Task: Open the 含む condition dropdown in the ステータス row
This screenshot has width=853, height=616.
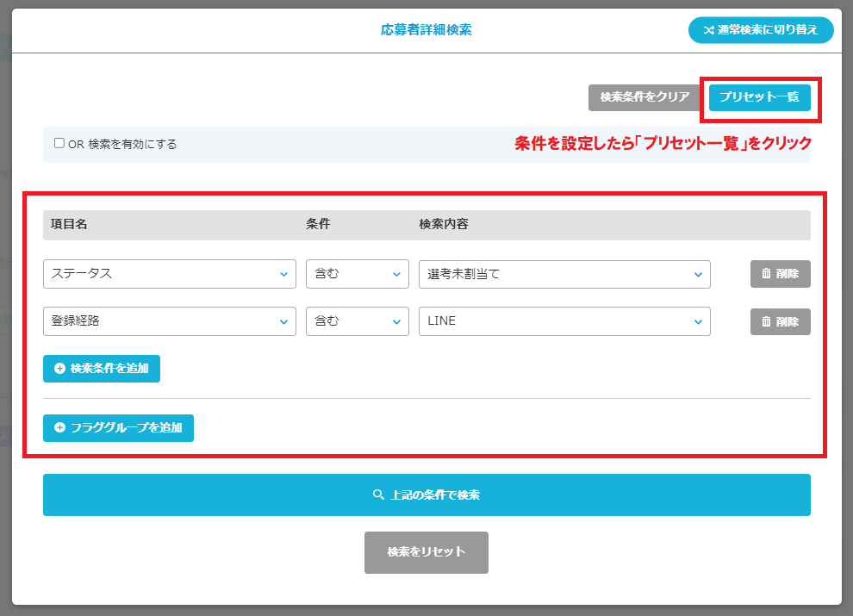Action: coord(357,274)
